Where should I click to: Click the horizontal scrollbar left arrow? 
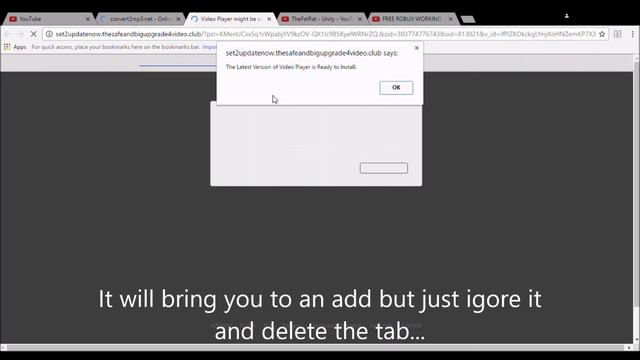point(4,348)
